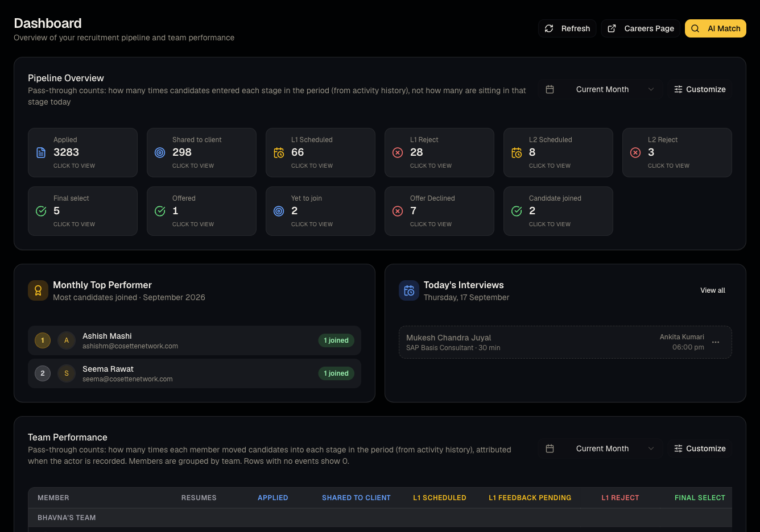Click SHARED TO CLIENT column header

pyautogui.click(x=357, y=498)
